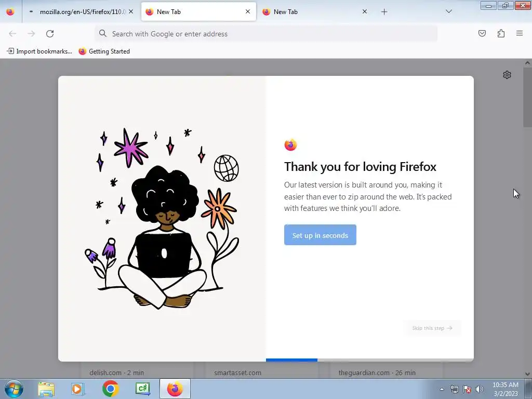Screen dimensions: 532x399
Task: Restore down the Firefox window
Action: coord(506,5)
